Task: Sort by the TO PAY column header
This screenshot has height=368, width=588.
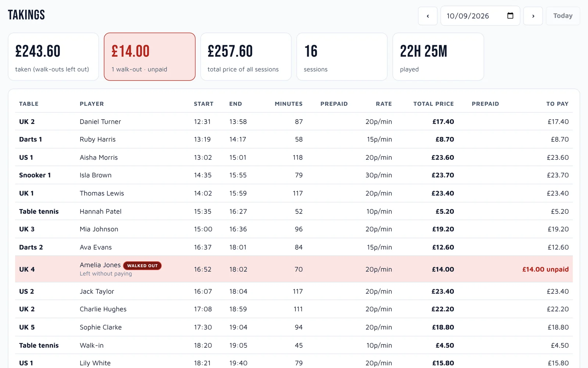Action: [x=557, y=104]
